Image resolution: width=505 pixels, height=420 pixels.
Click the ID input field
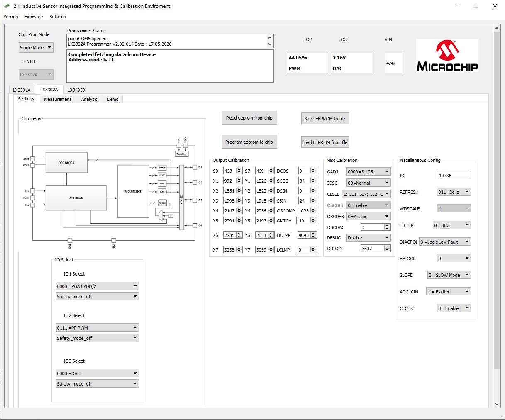click(x=454, y=176)
